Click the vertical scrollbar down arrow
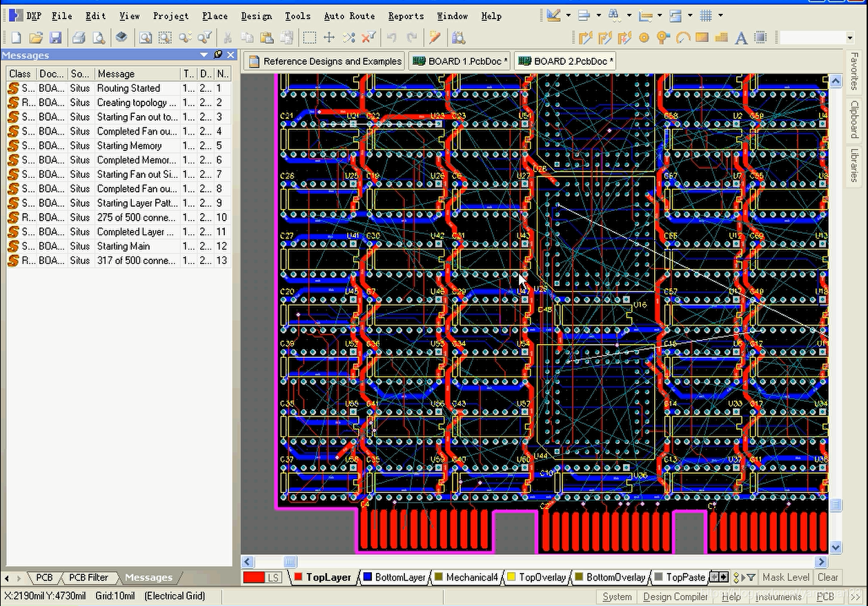This screenshot has height=606, width=868. [x=836, y=547]
